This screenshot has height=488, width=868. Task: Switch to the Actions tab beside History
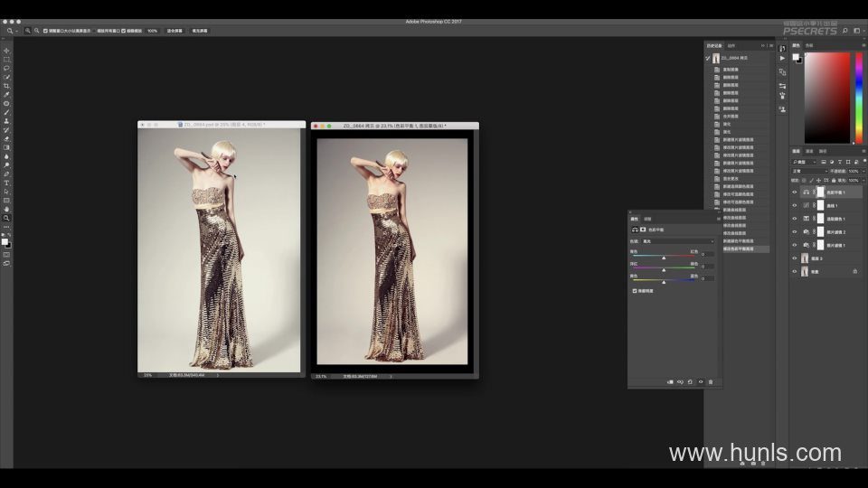coord(731,45)
